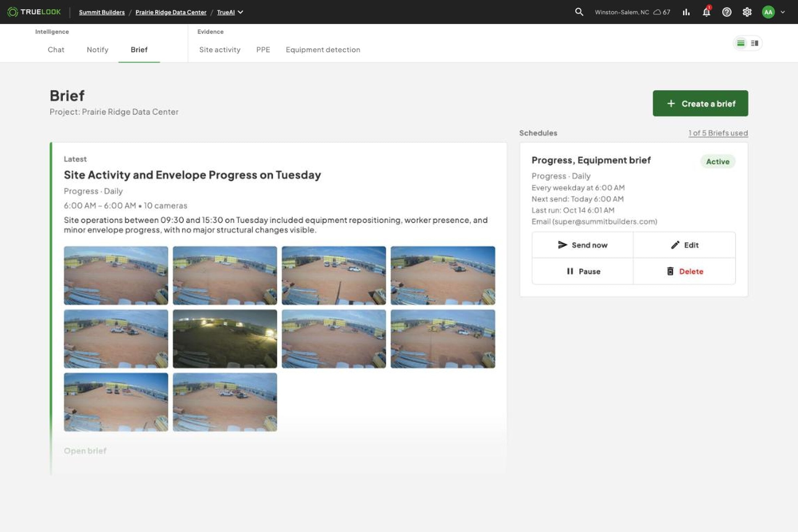Open the night-time camera thumbnail

point(225,338)
